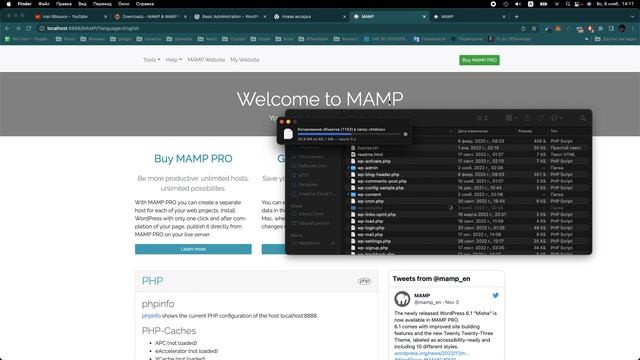Open the Help dropdown
Viewport: 640px width, 360px height.
173,60
